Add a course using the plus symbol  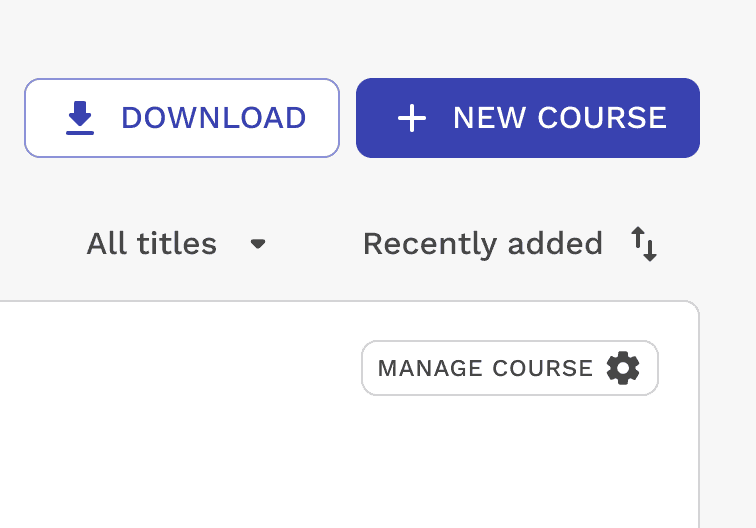(412, 118)
